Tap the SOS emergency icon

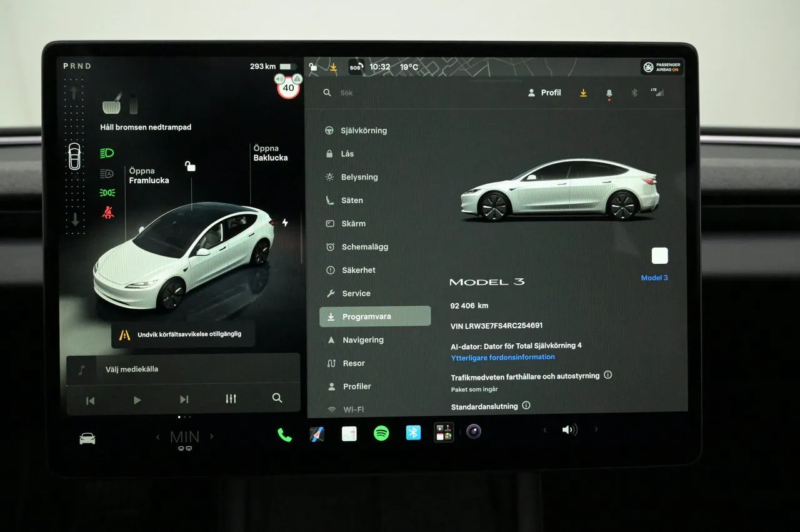point(356,67)
